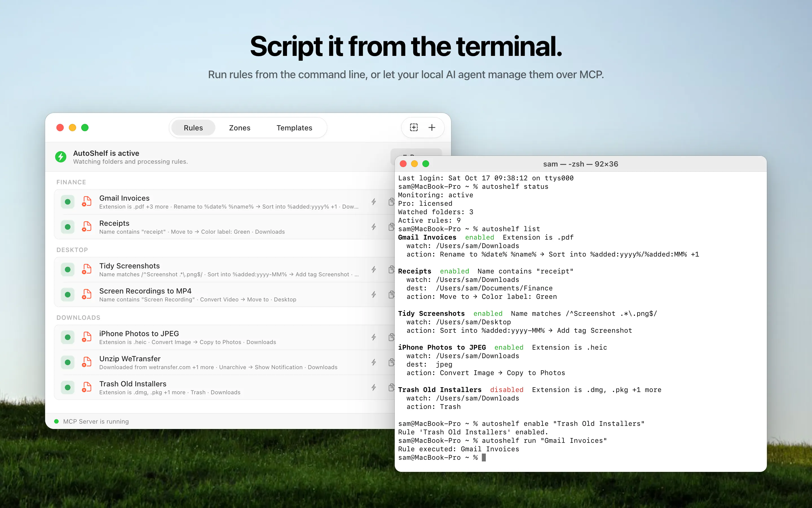The image size is (812, 508).
Task: Toggle the Receipts rule enabled switch
Action: tap(67, 227)
